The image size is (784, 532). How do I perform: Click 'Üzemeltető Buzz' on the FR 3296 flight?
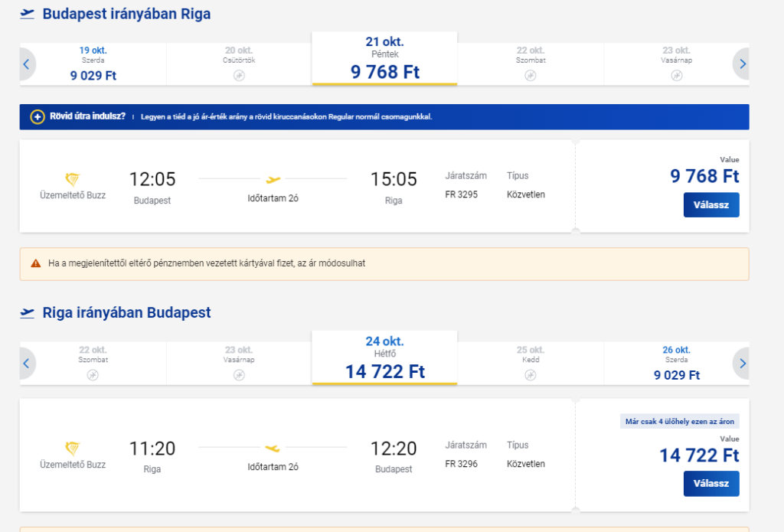(x=73, y=465)
